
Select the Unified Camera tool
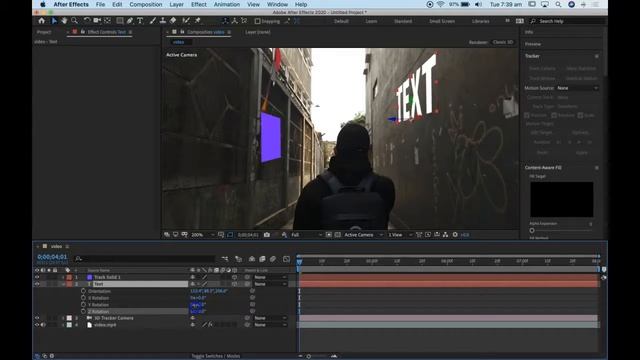point(97,20)
